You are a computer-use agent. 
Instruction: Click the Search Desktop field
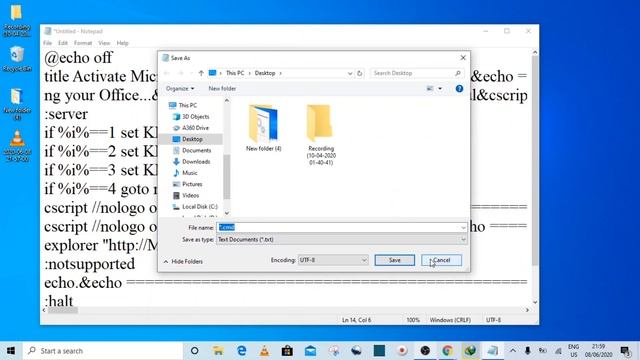[417, 73]
